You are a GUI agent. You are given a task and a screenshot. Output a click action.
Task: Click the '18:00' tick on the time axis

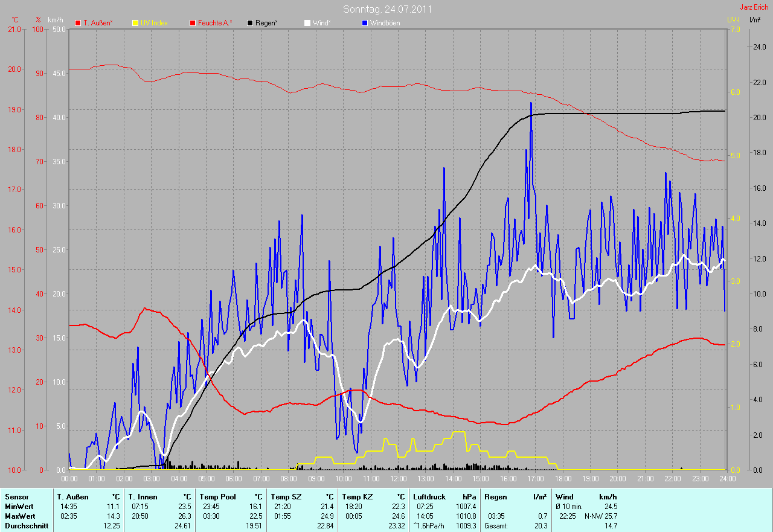(x=563, y=479)
